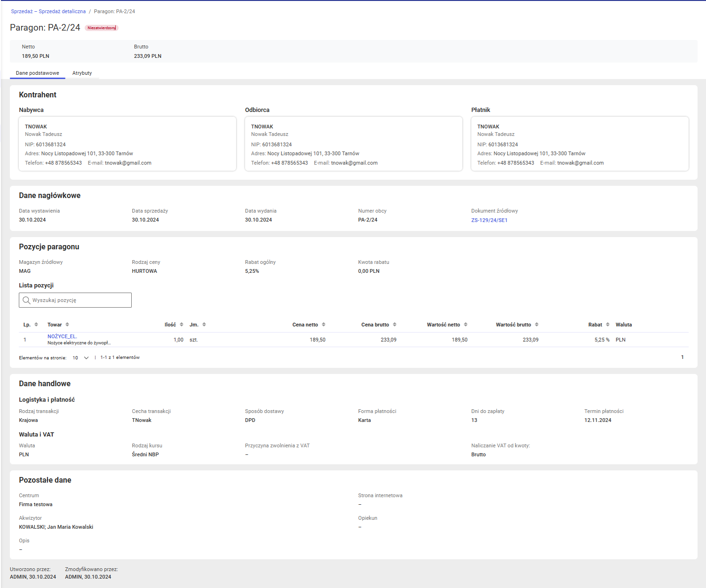Sort by Cena netto sort icon
The width and height of the screenshot is (706, 588).
[x=324, y=325]
